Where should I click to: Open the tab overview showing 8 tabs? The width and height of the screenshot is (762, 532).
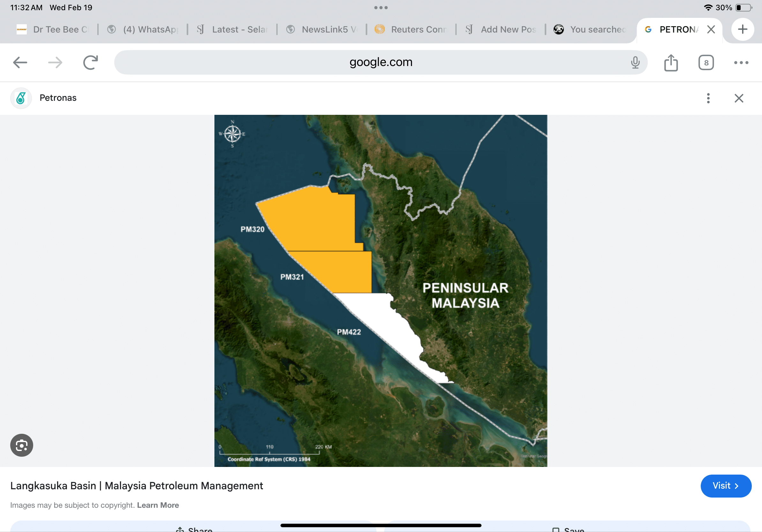tap(706, 63)
